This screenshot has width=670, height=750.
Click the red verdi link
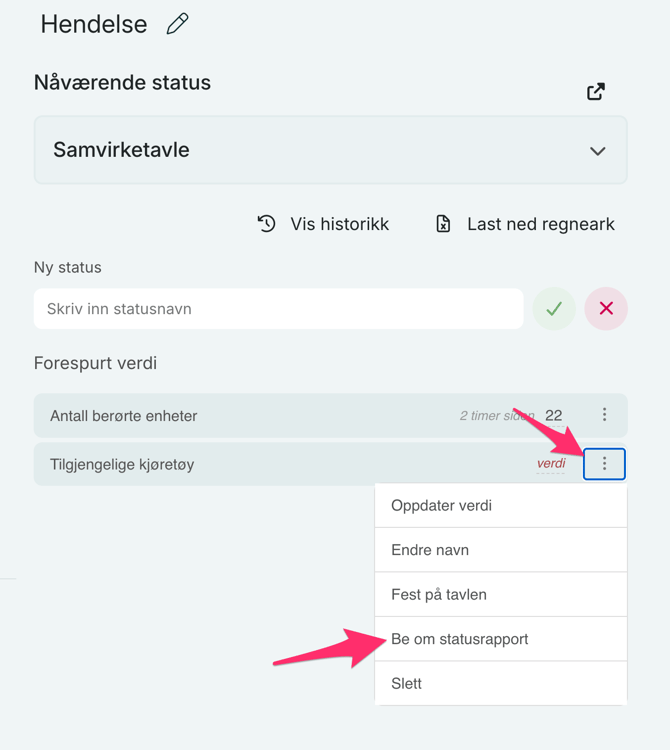click(551, 464)
